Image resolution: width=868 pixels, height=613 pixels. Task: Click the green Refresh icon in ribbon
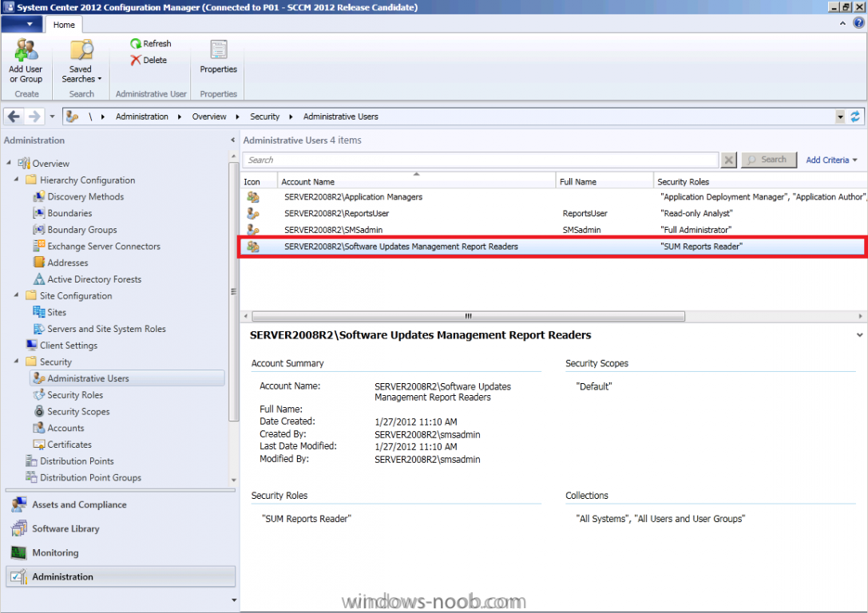(136, 43)
